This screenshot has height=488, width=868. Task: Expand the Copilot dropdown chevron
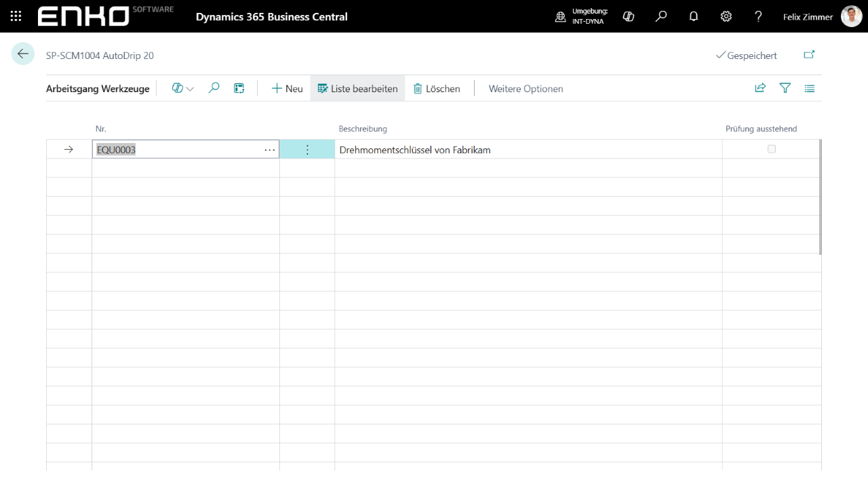(x=189, y=89)
